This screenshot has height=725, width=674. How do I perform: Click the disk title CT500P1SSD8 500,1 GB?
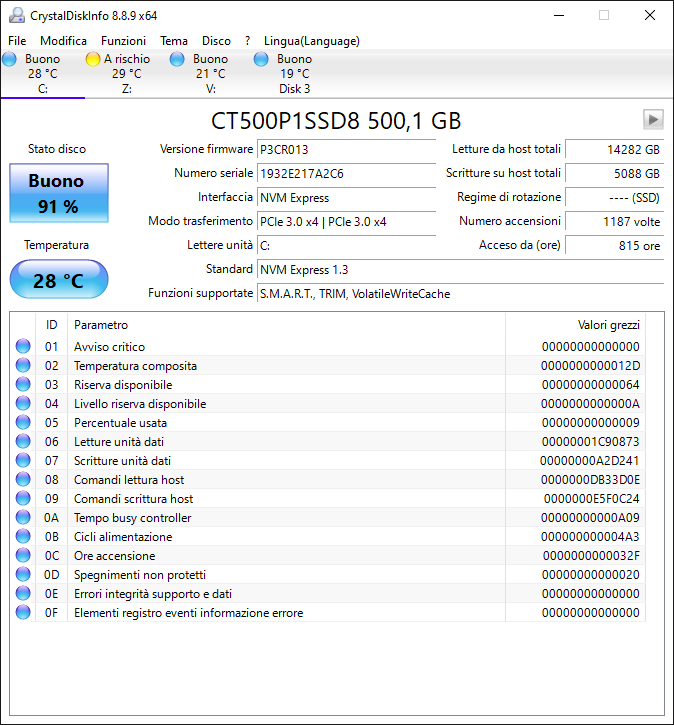click(x=336, y=121)
